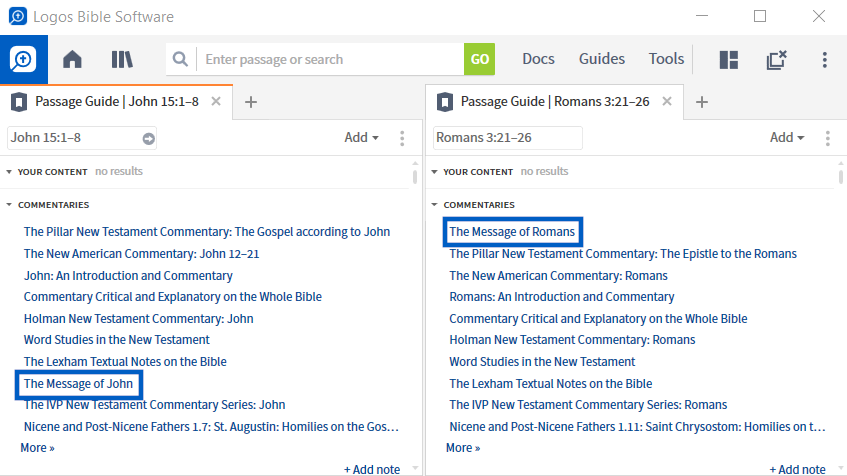Click the go arrow in the John 15:1–8 box

coord(149,139)
